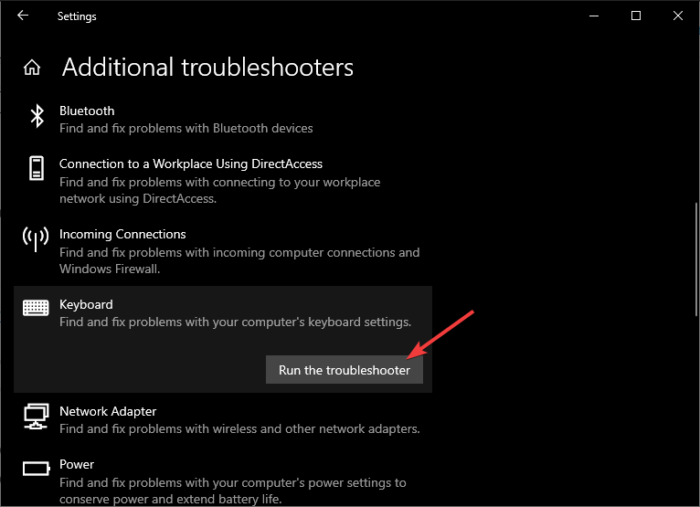The image size is (700, 507).
Task: Maximize the Settings window
Action: click(635, 16)
